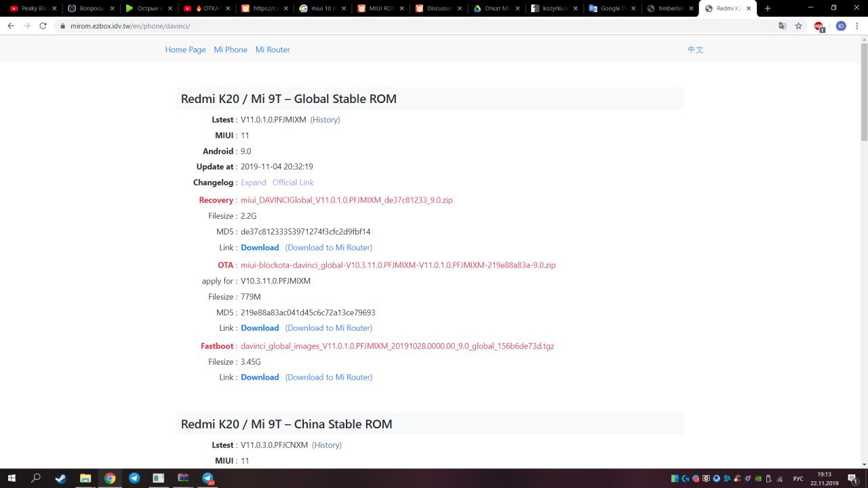Click the Recovery MD5 hash de37c81233353971274f3cfc2d9fbf14

[x=306, y=232]
